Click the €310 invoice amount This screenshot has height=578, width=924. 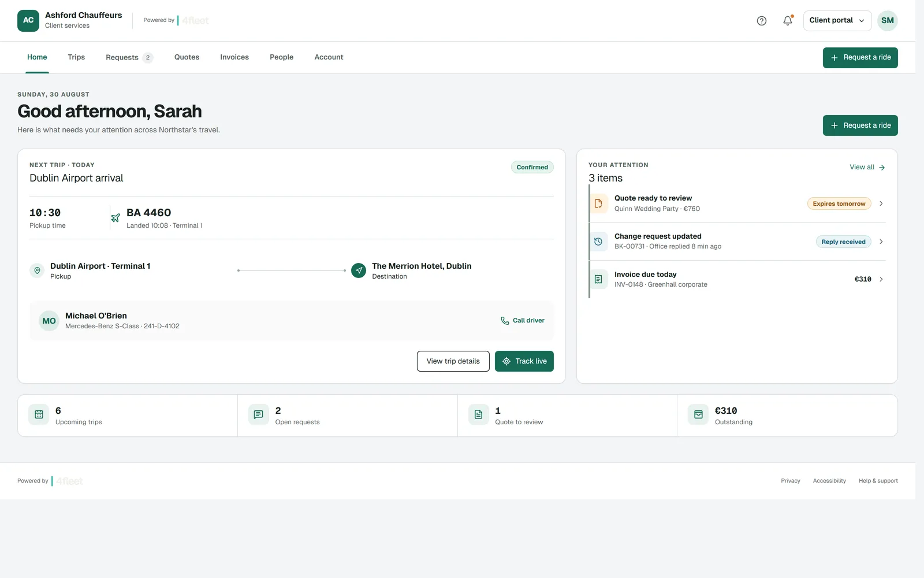(x=863, y=279)
